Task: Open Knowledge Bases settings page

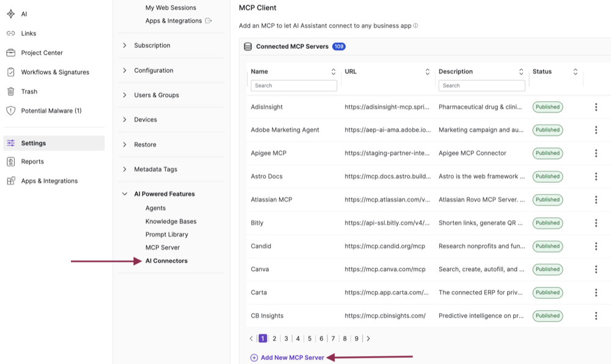Action: coord(171,221)
